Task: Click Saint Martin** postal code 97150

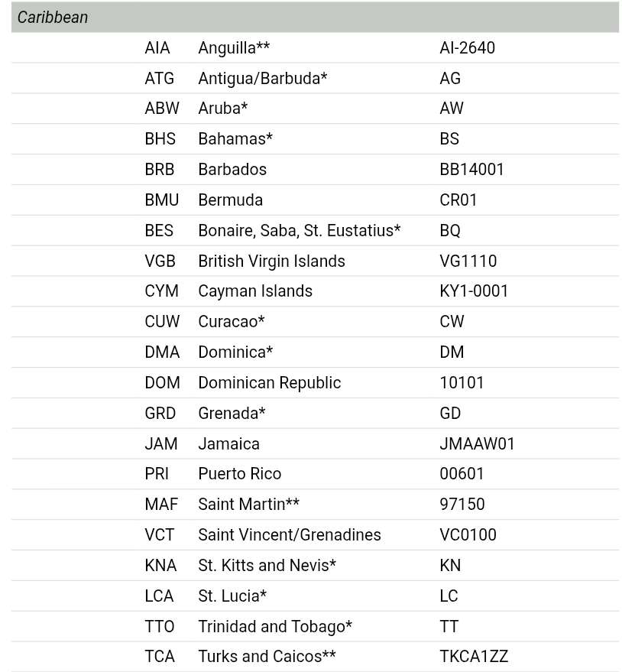Action: point(462,505)
